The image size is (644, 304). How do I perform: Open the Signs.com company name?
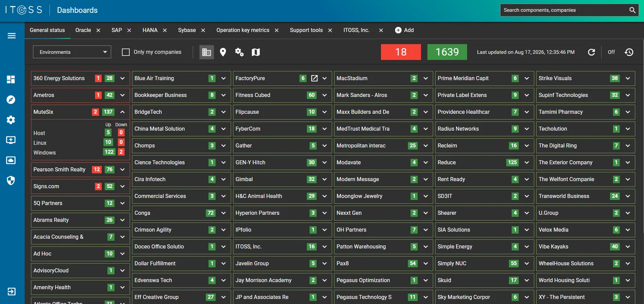point(46,187)
